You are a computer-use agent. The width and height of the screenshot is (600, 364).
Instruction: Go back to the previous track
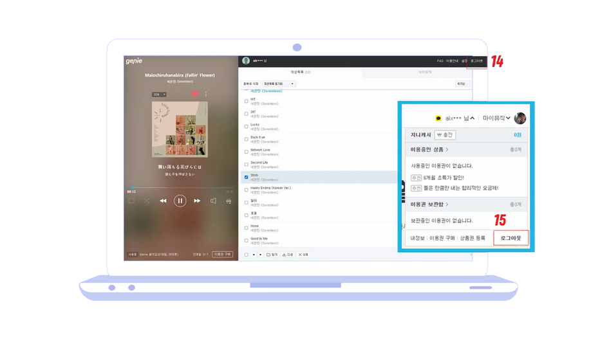[x=163, y=201]
